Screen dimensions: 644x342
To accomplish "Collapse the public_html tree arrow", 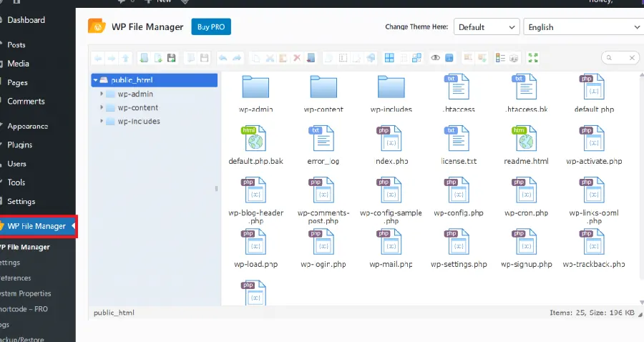I will click(95, 80).
